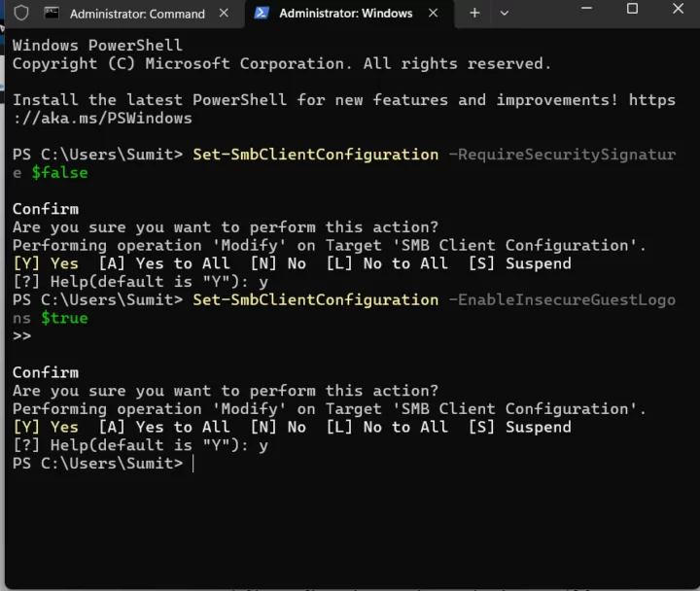Click the Command Prompt tab icon
Screen dimensions: 700x591
point(52,13)
